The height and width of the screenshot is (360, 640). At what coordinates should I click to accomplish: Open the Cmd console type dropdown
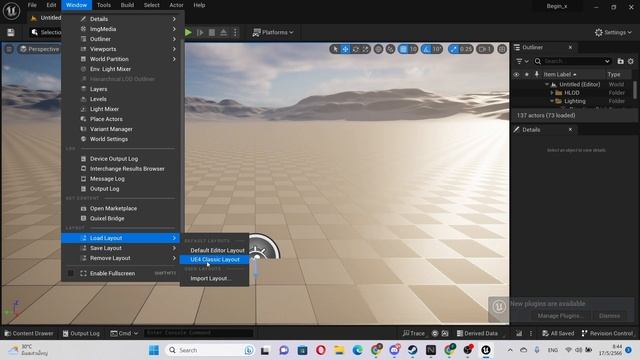point(124,333)
